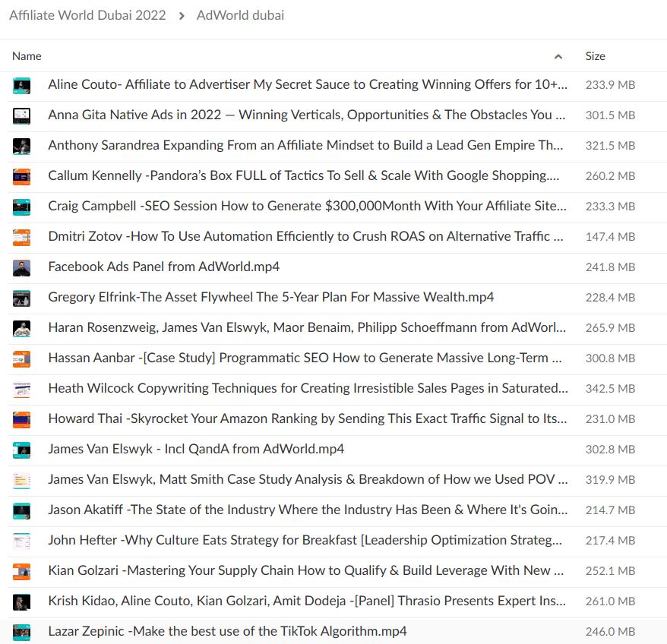The width and height of the screenshot is (667, 644).
Task: Open Anna Gita Native Ads in 2022 file
Action: [307, 115]
